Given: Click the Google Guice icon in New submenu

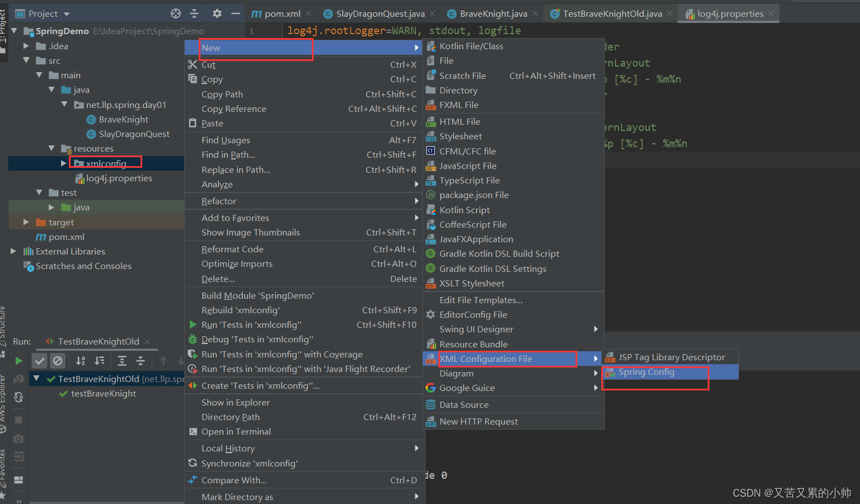Looking at the screenshot, I should click(x=431, y=388).
